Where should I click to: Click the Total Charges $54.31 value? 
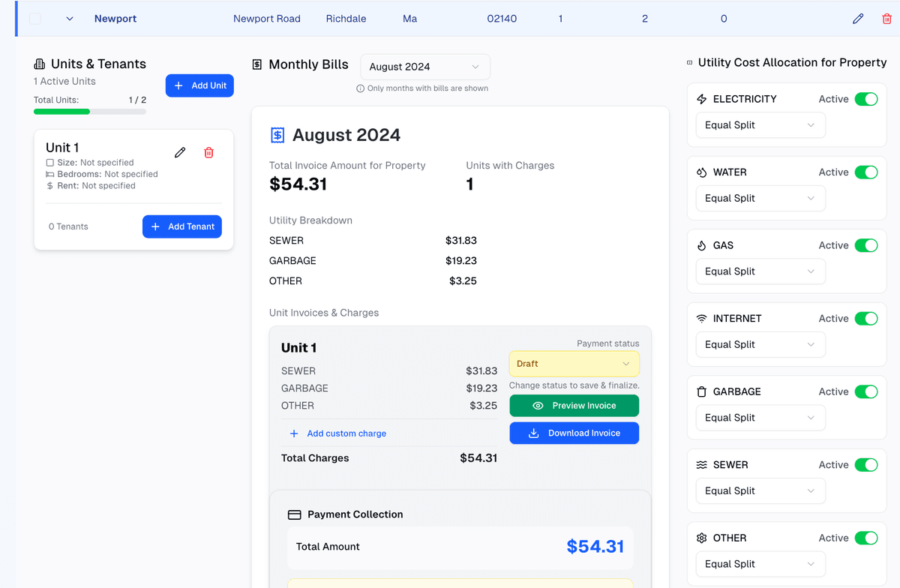(x=478, y=458)
